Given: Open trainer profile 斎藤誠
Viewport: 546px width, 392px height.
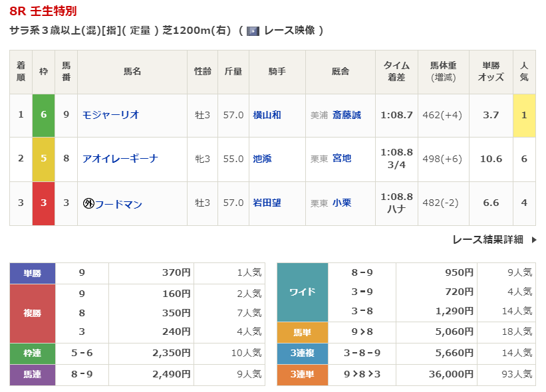Looking at the screenshot, I should 346,115.
